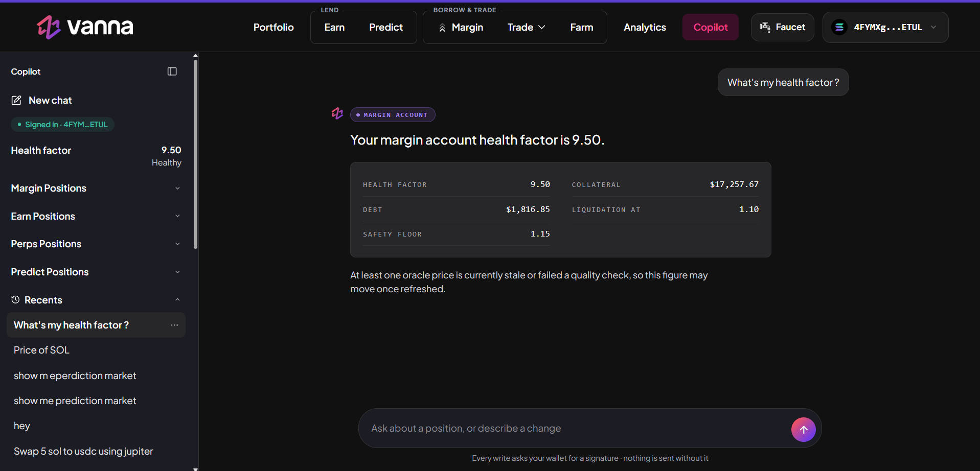
Task: Click the MARGIN ACCOUNT tag
Action: pos(393,115)
